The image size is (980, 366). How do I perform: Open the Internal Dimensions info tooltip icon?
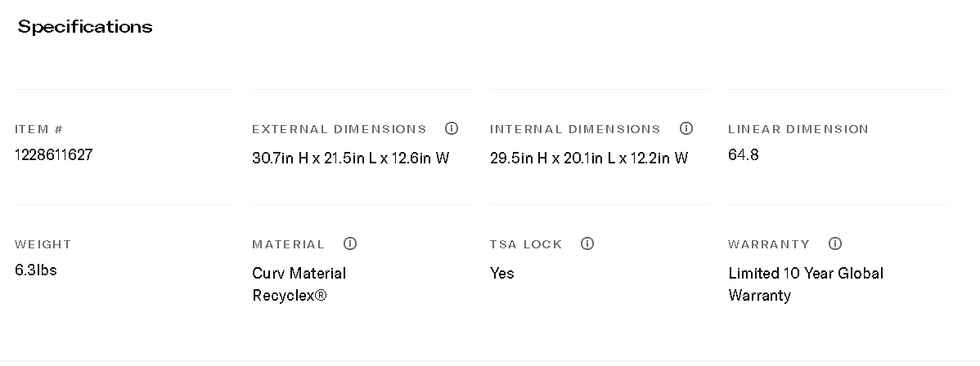[x=686, y=128]
